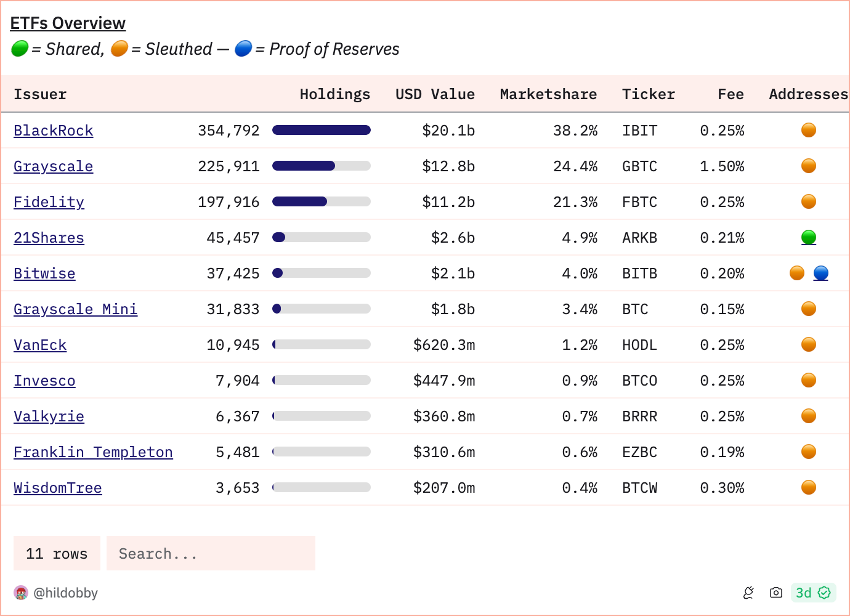Open the Fidelity issuer link
The image size is (850, 616).
(x=49, y=202)
